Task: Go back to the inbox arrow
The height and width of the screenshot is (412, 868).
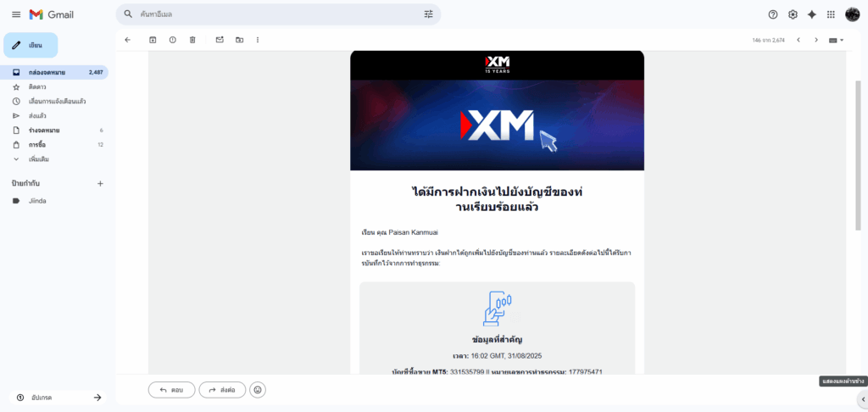Action: [x=128, y=40]
